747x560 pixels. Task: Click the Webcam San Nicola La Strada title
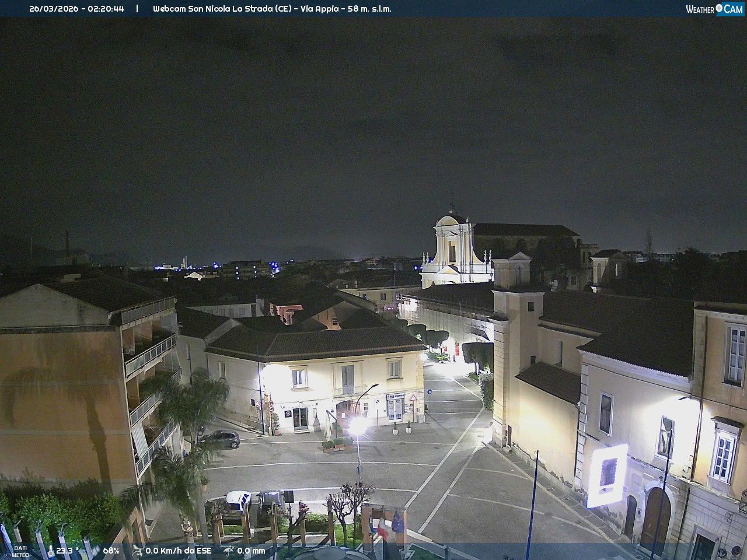point(272,9)
